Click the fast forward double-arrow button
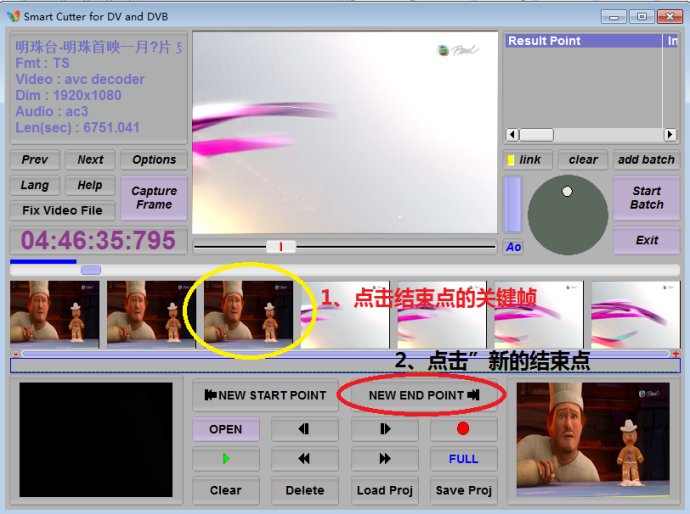Image resolution: width=690 pixels, height=514 pixels. tap(384, 459)
